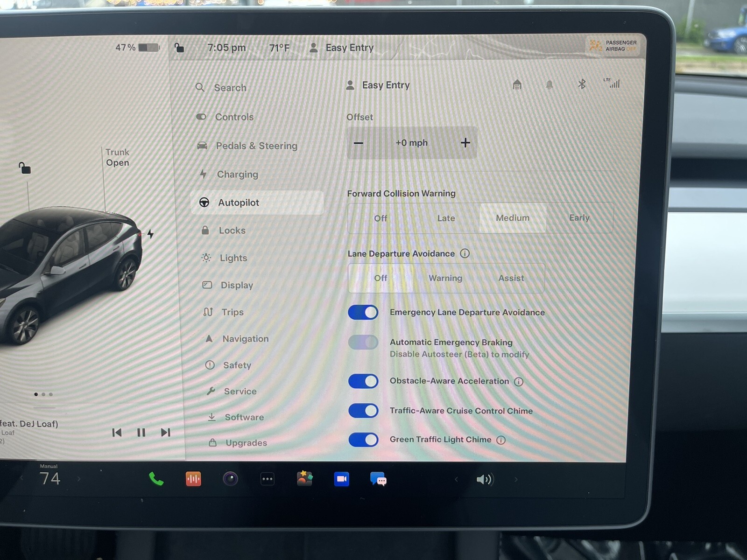Click the volume speaker icon
The image size is (747, 560).
pyautogui.click(x=485, y=479)
